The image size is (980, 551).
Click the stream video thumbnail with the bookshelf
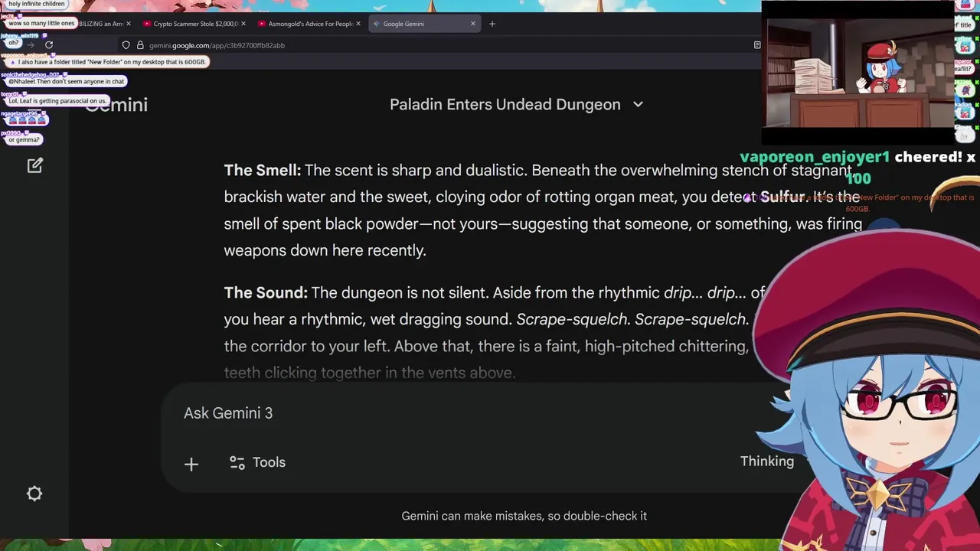click(x=857, y=73)
